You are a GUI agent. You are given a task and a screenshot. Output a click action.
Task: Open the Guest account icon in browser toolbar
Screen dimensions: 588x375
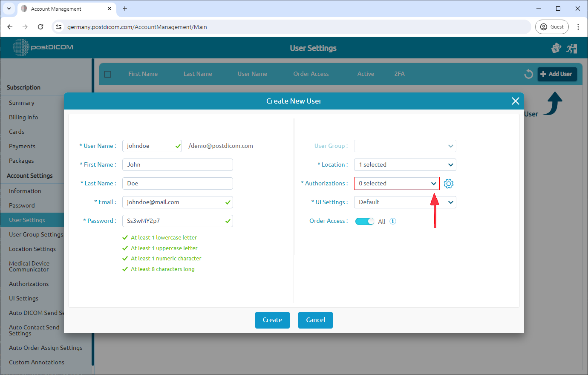coord(552,26)
